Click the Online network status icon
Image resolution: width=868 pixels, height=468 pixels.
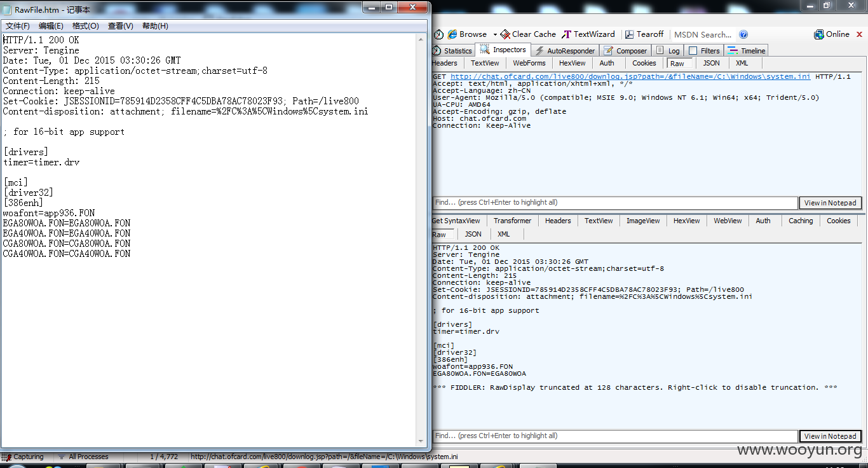coord(832,34)
